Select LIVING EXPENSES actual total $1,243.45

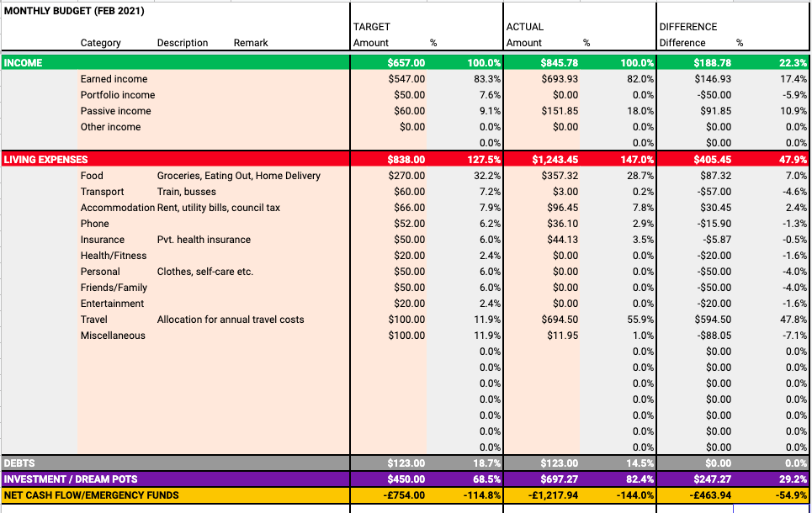[x=555, y=160]
